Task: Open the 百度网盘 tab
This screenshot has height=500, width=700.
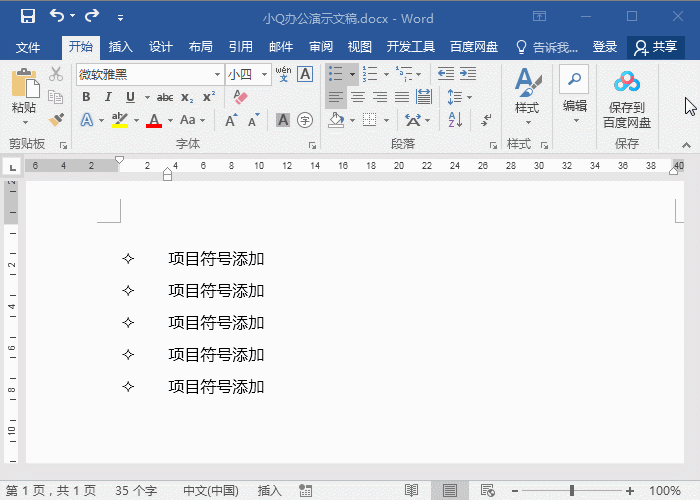Action: pyautogui.click(x=474, y=46)
